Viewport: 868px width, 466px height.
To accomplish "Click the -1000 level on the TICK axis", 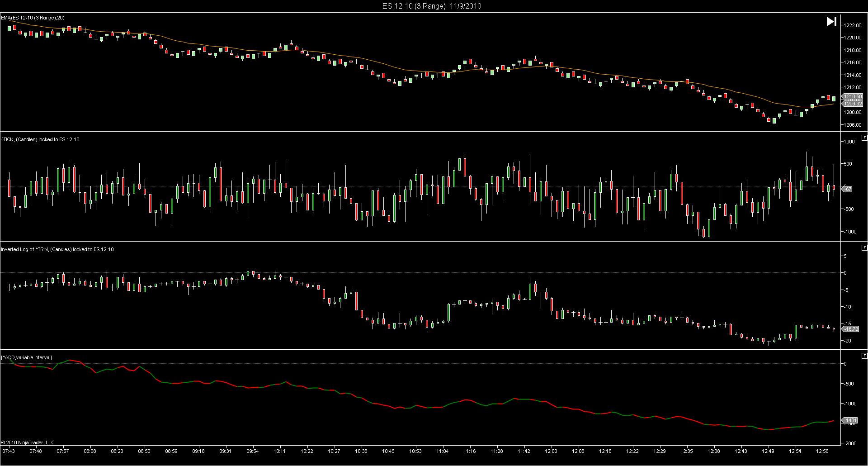I will pos(849,232).
